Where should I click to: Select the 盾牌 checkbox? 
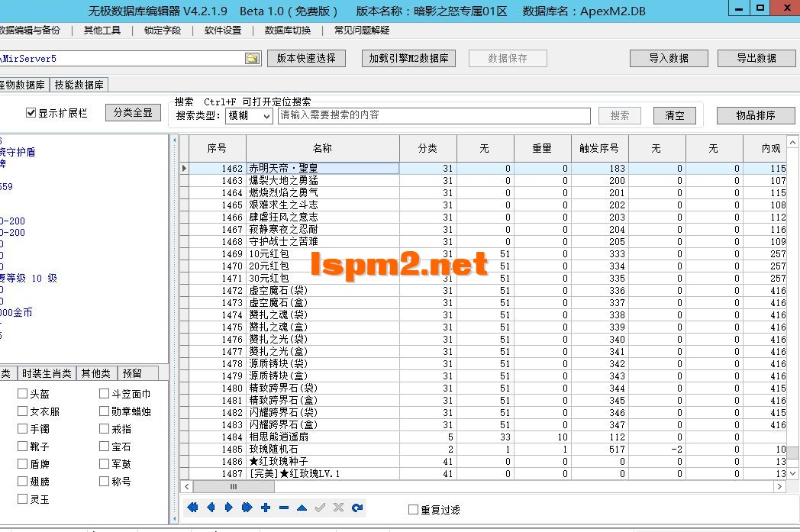(22, 463)
